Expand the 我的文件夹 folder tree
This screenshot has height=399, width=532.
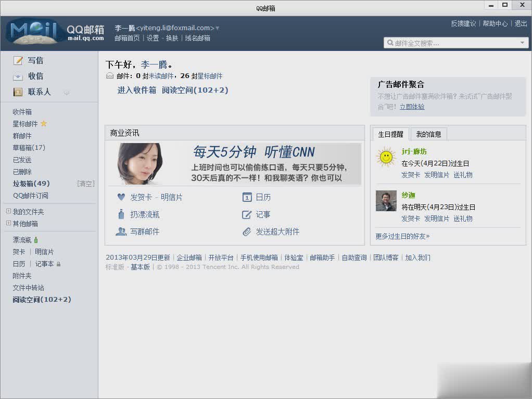tap(8, 212)
